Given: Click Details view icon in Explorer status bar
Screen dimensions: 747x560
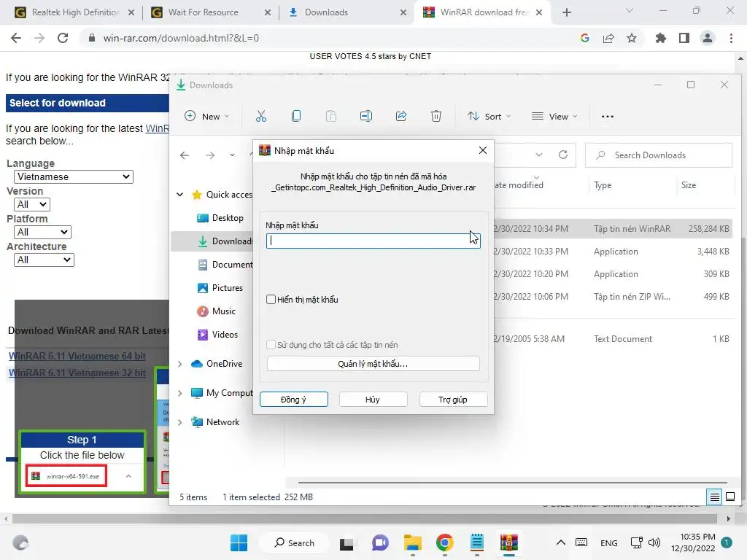Looking at the screenshot, I should 715,497.
